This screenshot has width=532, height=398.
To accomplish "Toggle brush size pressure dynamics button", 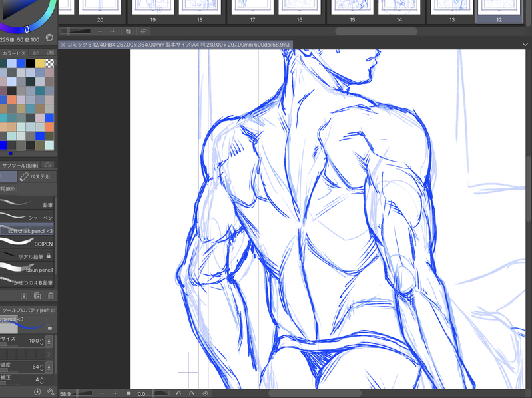I will click(49, 341).
